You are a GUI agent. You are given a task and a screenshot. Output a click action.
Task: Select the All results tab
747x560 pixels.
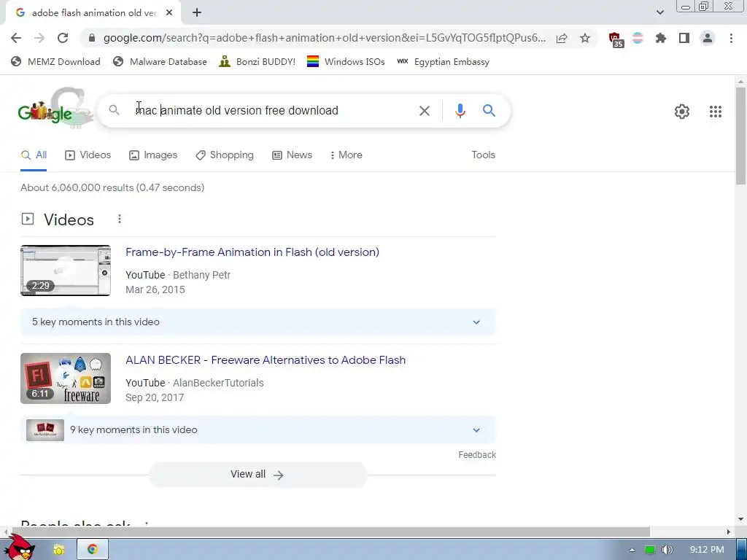point(34,155)
